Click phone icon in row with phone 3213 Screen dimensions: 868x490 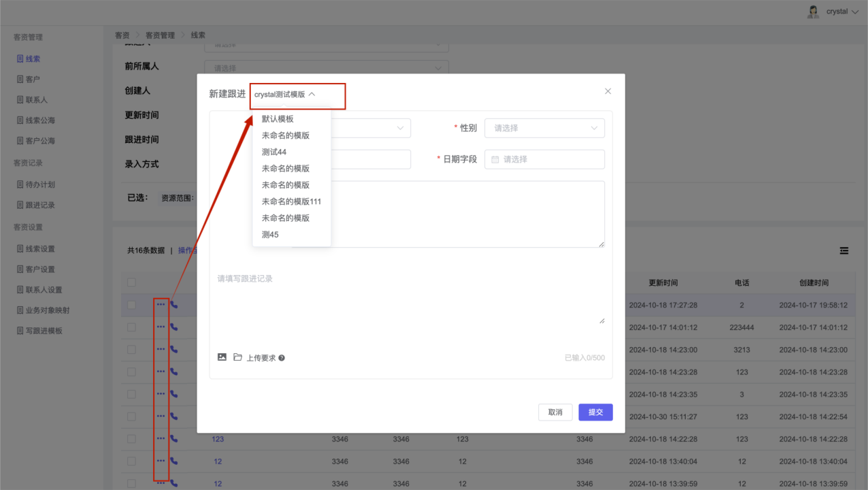pyautogui.click(x=174, y=350)
